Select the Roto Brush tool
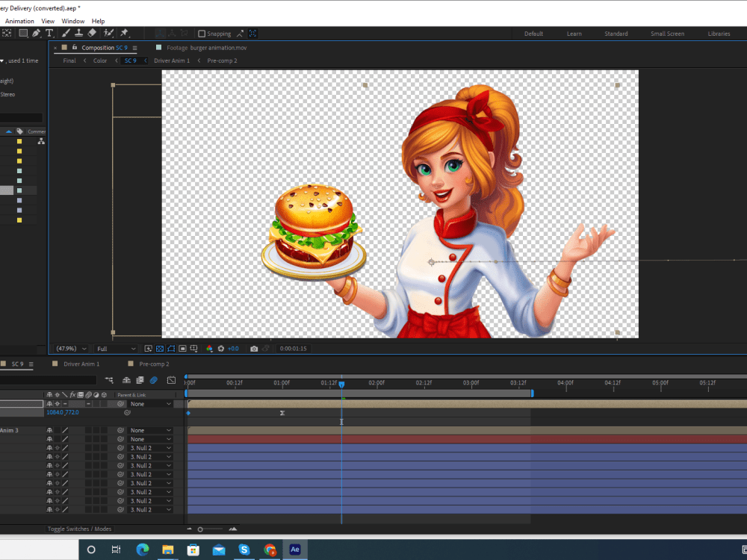Viewport: 747px width, 560px height. coord(108,33)
